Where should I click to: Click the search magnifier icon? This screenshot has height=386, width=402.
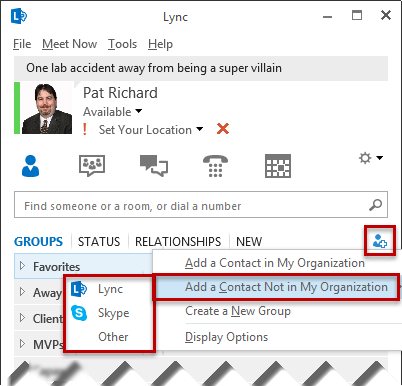pos(375,205)
